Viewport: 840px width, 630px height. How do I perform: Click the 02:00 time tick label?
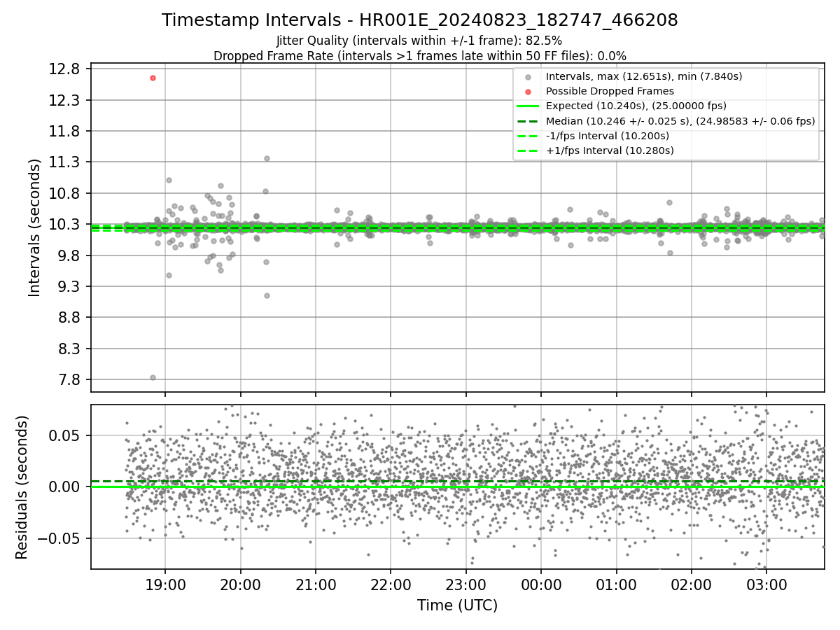coord(692,584)
